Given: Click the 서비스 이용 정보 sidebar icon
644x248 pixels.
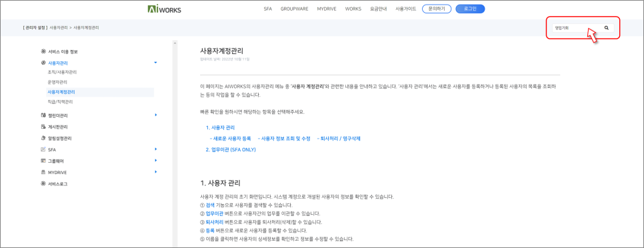Looking at the screenshot, I should (43, 52).
